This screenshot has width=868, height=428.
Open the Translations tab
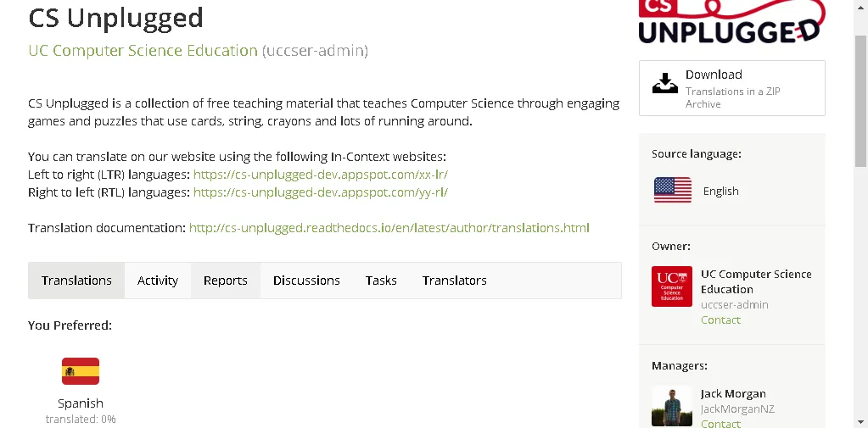click(76, 281)
